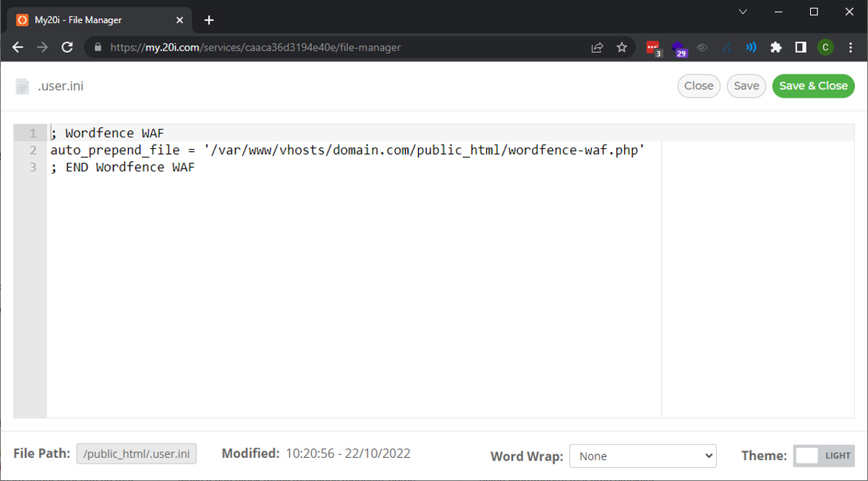Viewport: 868px width, 481px height.
Task: Open the red extension with badge 3
Action: [x=654, y=48]
